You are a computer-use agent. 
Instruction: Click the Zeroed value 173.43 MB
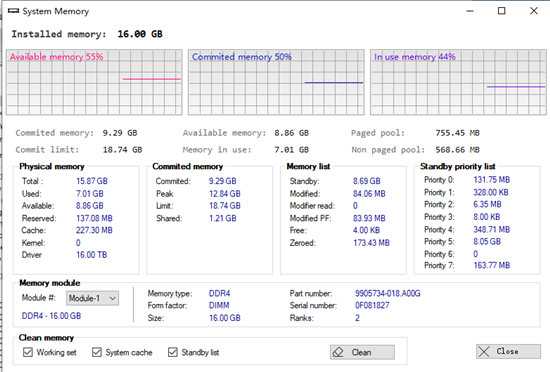click(371, 243)
